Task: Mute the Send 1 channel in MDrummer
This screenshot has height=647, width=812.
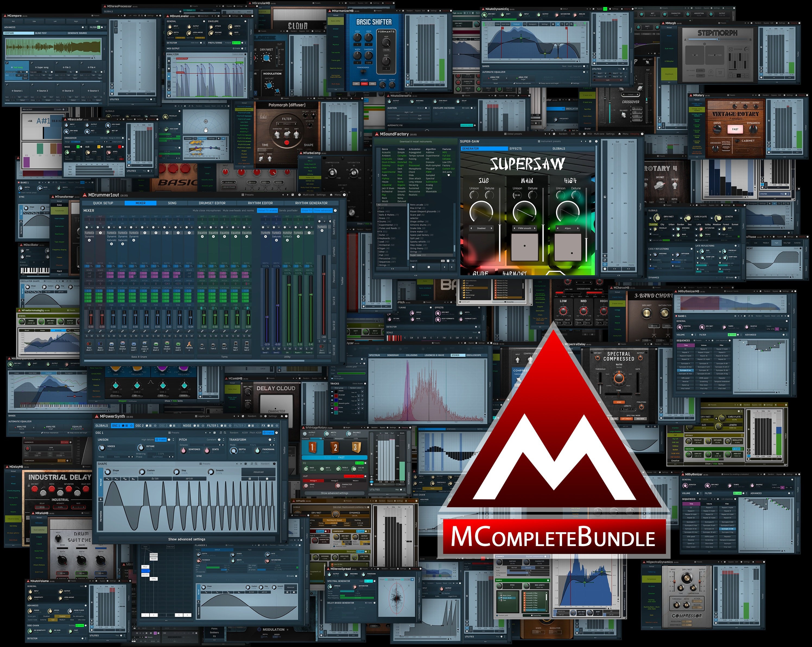Action: pyautogui.click(x=268, y=349)
